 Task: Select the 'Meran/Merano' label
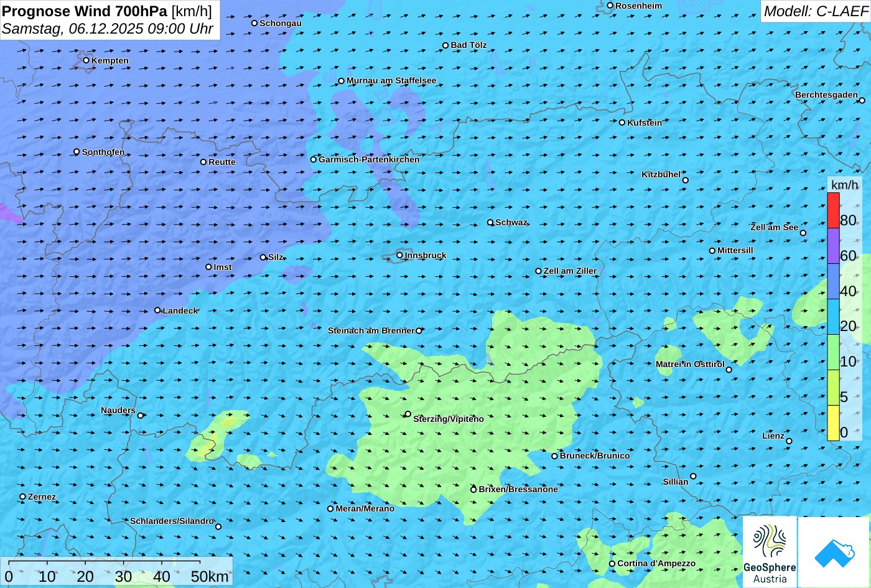pyautogui.click(x=365, y=509)
